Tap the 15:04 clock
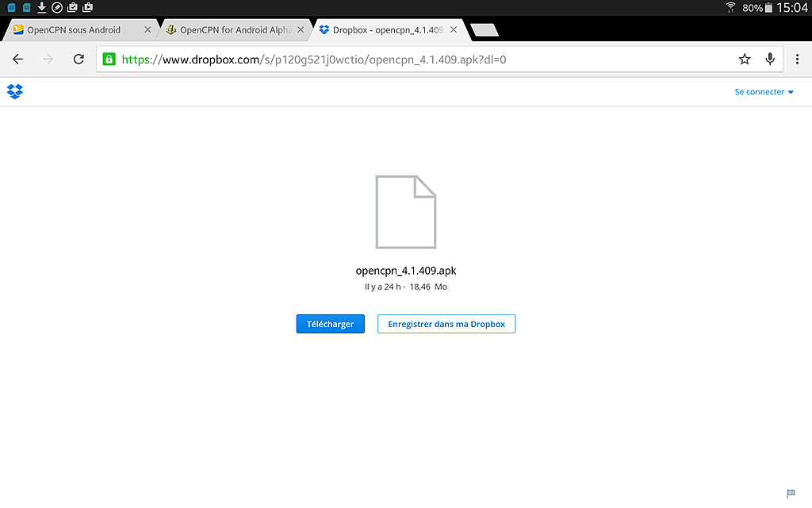Viewport: 812px width, 508px height. 792,7
